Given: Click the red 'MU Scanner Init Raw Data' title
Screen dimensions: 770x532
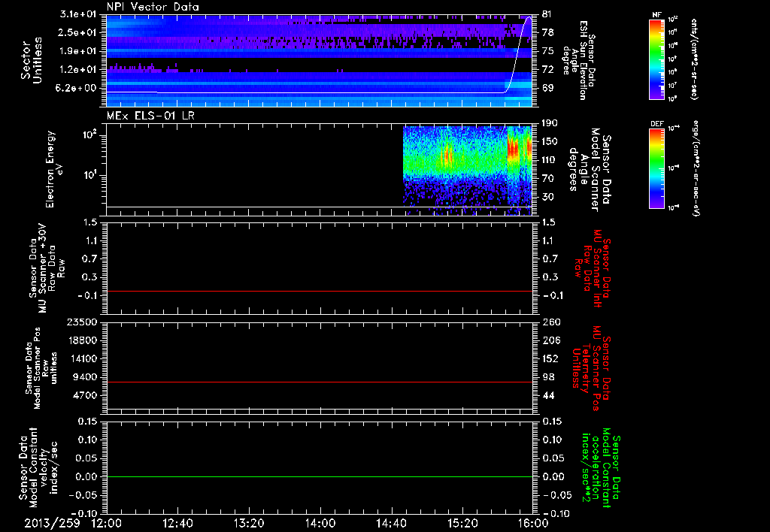Looking at the screenshot, I should [594, 268].
